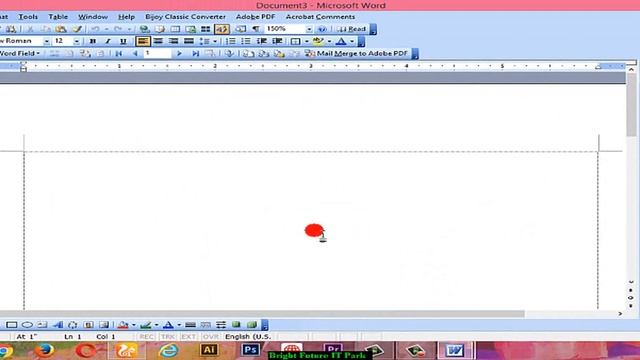Open the highlight color dropdown arrow

[329, 42]
